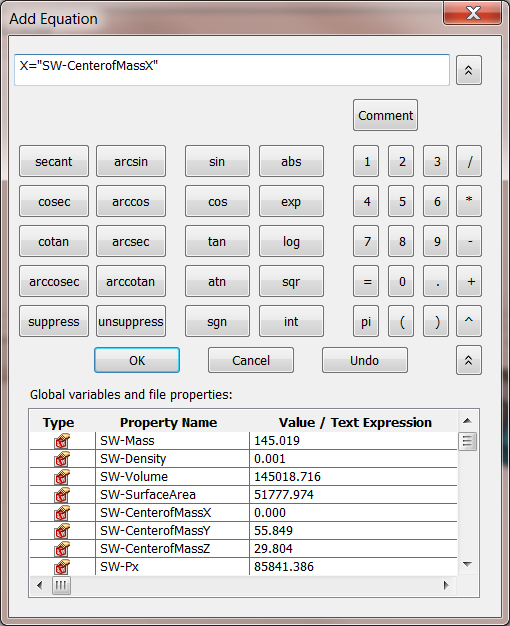Click the property icon beside SW-Density

(62, 459)
